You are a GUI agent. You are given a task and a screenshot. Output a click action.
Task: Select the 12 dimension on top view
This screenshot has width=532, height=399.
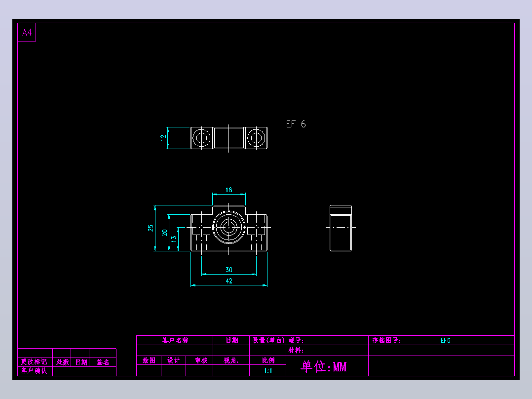163,138
